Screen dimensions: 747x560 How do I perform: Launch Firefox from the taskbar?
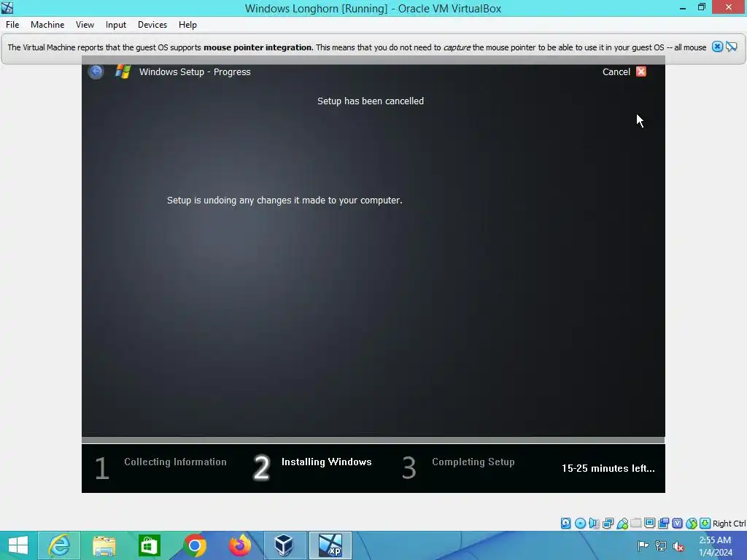239,545
